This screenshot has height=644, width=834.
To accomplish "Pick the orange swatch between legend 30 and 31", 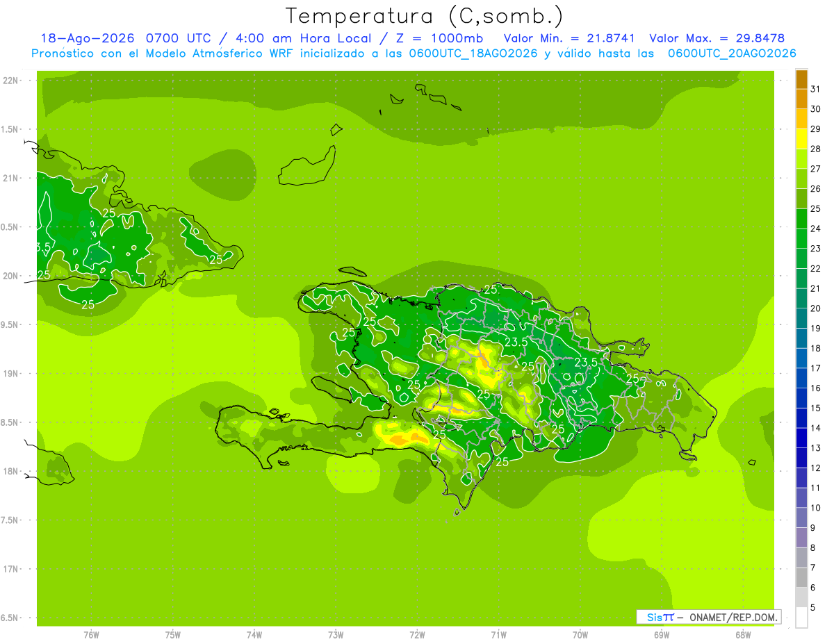I will (x=801, y=99).
